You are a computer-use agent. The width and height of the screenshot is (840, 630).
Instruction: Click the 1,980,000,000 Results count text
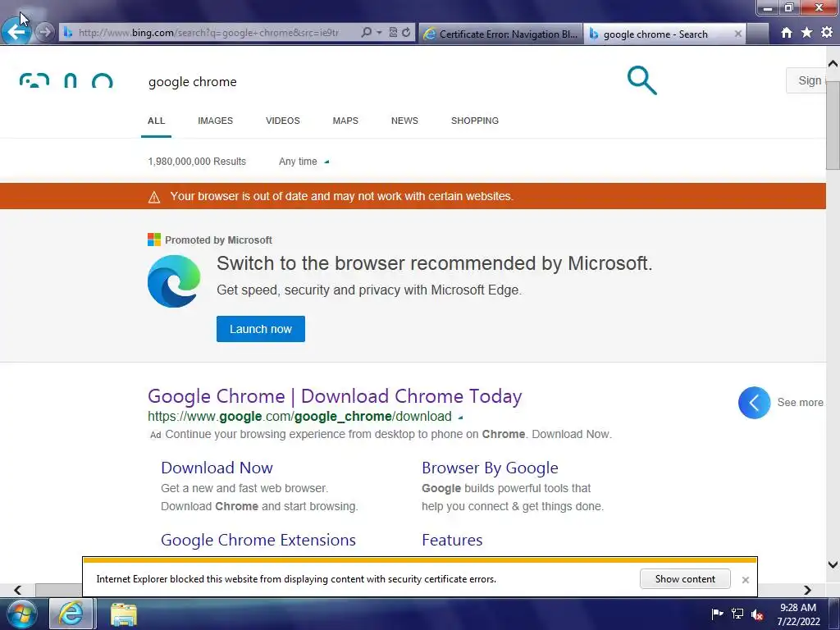coord(197,162)
